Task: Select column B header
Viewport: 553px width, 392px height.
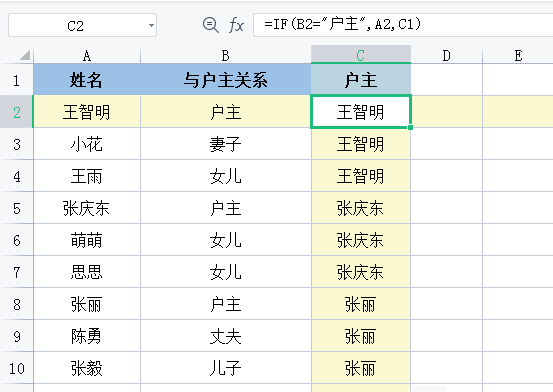Action: (226, 55)
